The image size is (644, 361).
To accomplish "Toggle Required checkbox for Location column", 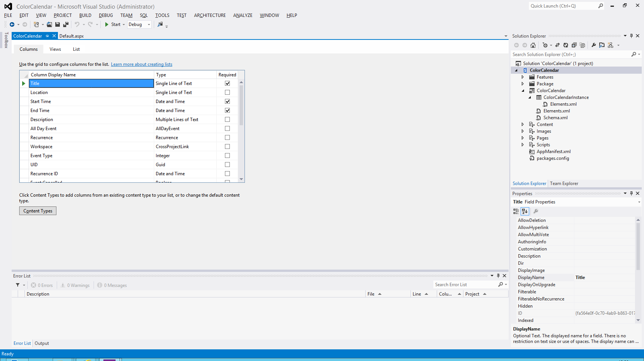I will click(227, 93).
